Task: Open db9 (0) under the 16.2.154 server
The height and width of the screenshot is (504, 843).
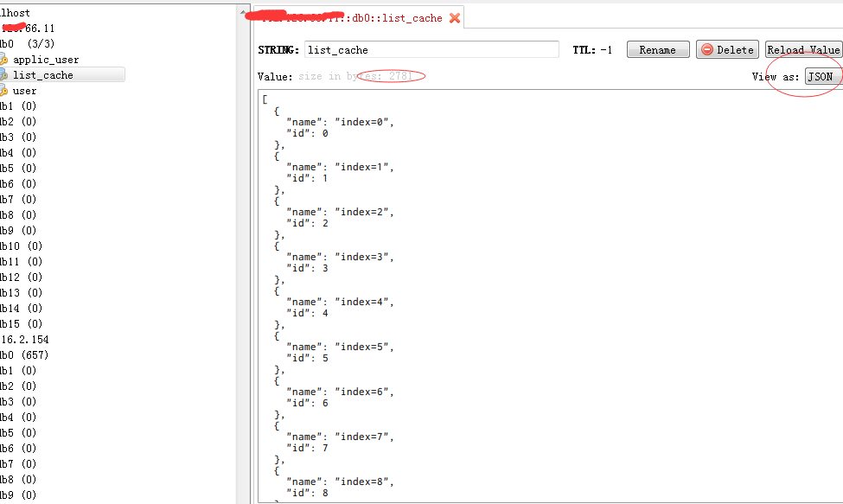Action: 18,494
